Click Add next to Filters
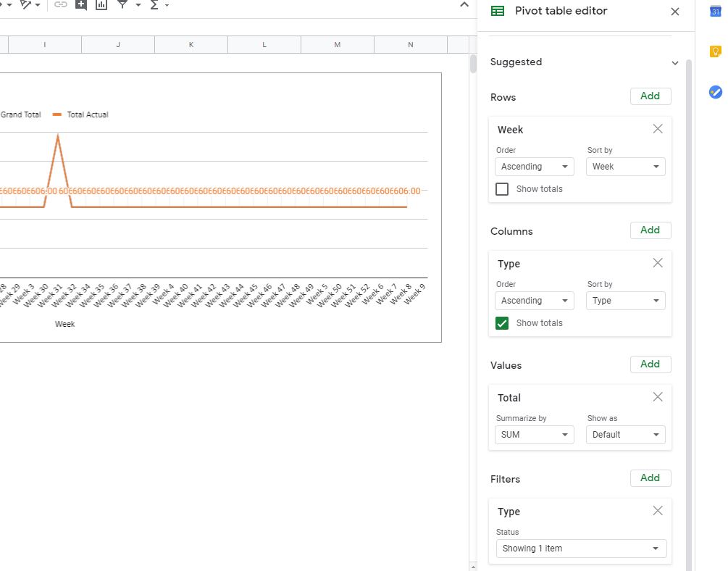Image resolution: width=728 pixels, height=571 pixels. click(x=650, y=478)
